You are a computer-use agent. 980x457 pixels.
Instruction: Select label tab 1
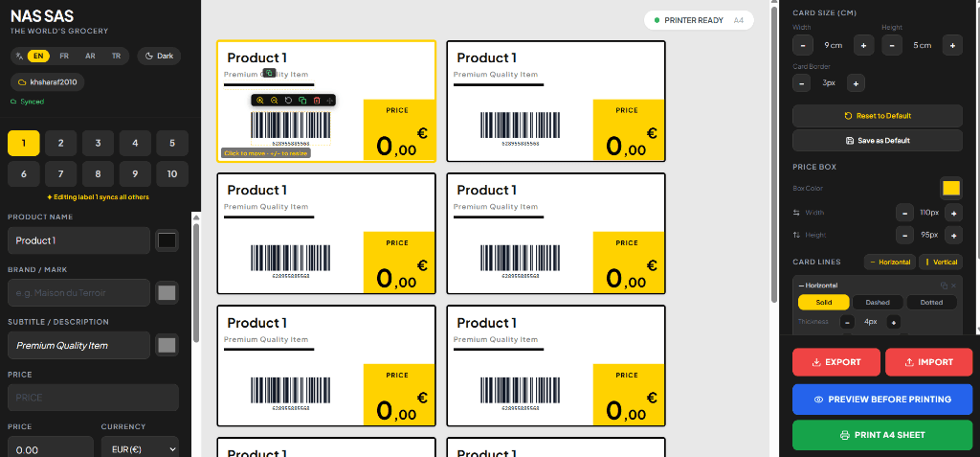click(24, 144)
